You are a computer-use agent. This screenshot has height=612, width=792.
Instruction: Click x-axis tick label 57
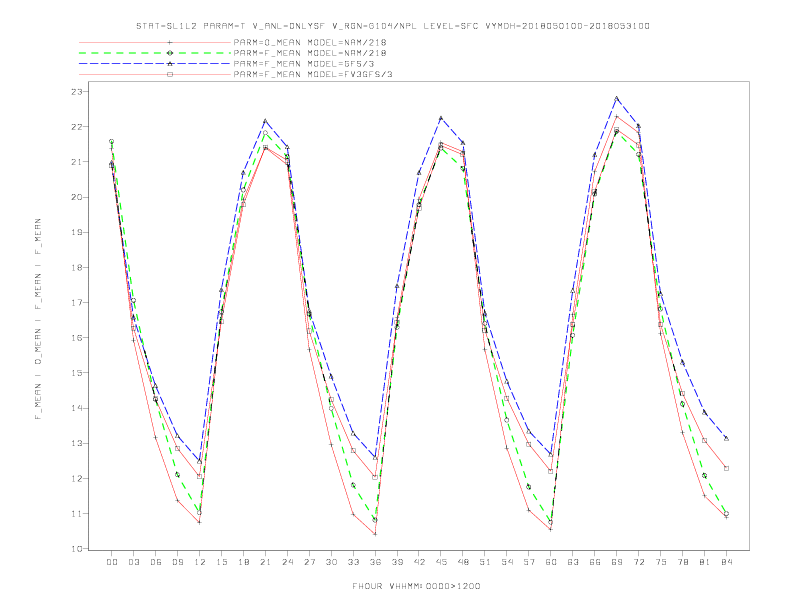click(529, 562)
